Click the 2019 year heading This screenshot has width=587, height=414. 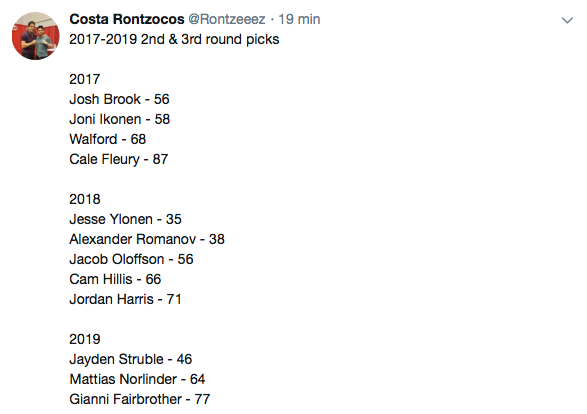pos(85,339)
